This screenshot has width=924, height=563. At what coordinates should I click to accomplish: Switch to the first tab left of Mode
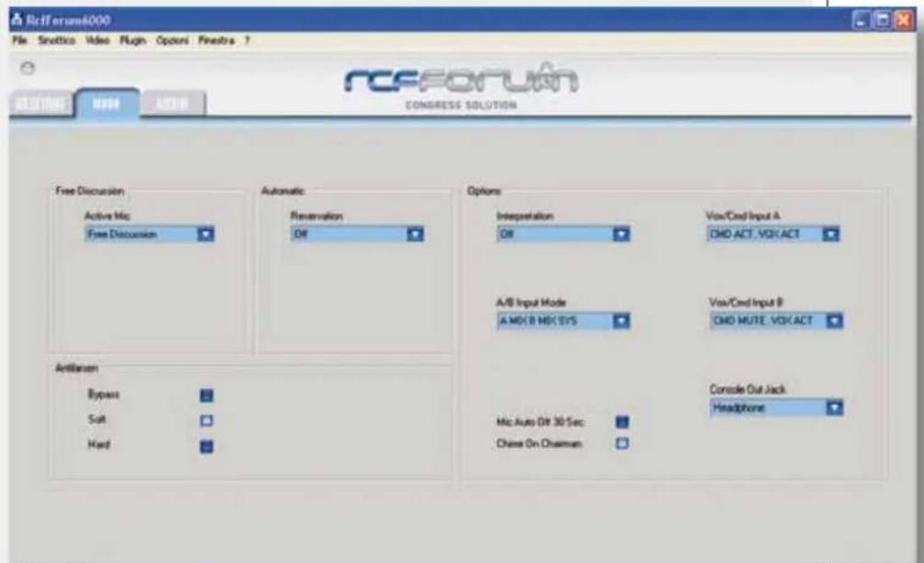40,104
